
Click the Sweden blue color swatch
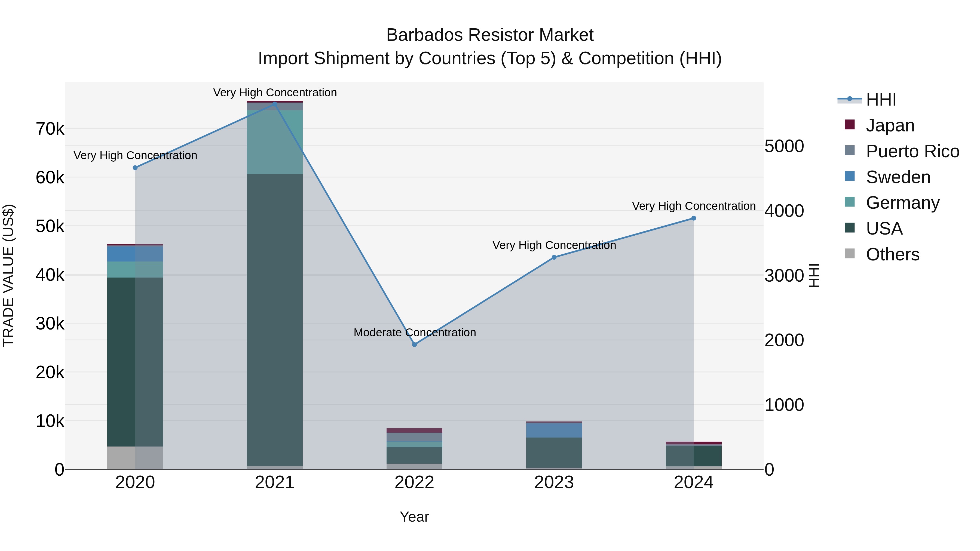(850, 176)
